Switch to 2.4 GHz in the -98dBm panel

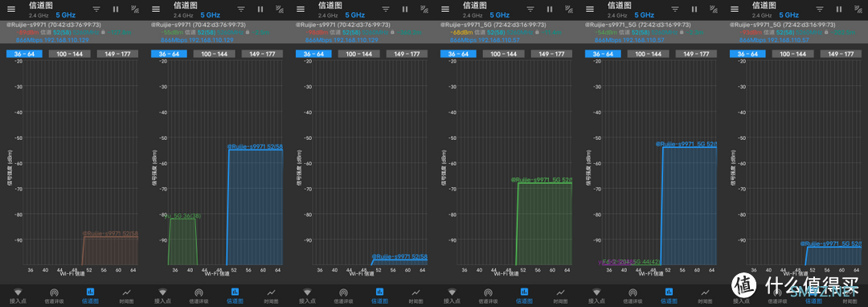pos(326,15)
